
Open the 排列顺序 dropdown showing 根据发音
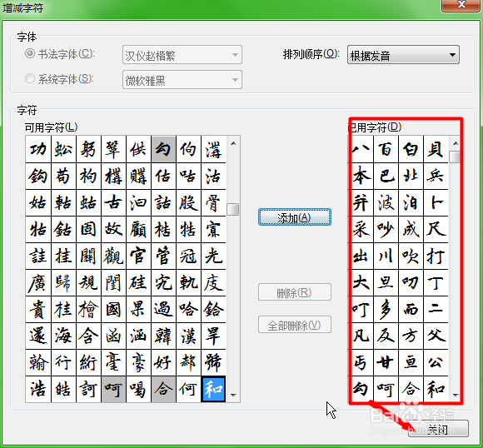[403, 55]
